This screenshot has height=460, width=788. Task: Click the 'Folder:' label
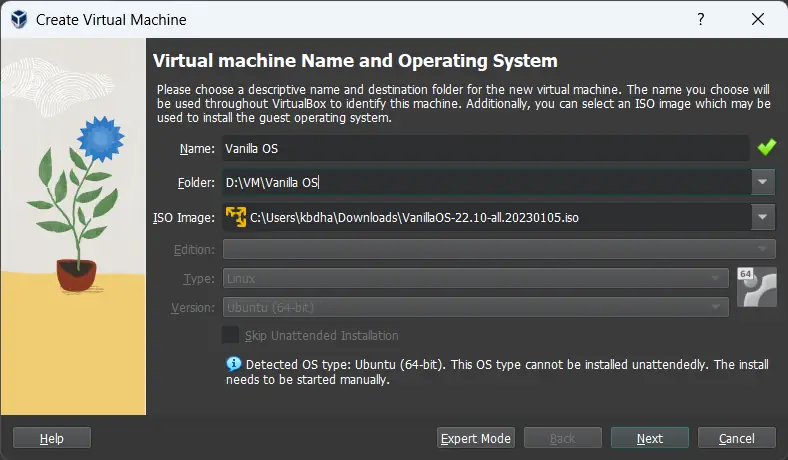[196, 182]
